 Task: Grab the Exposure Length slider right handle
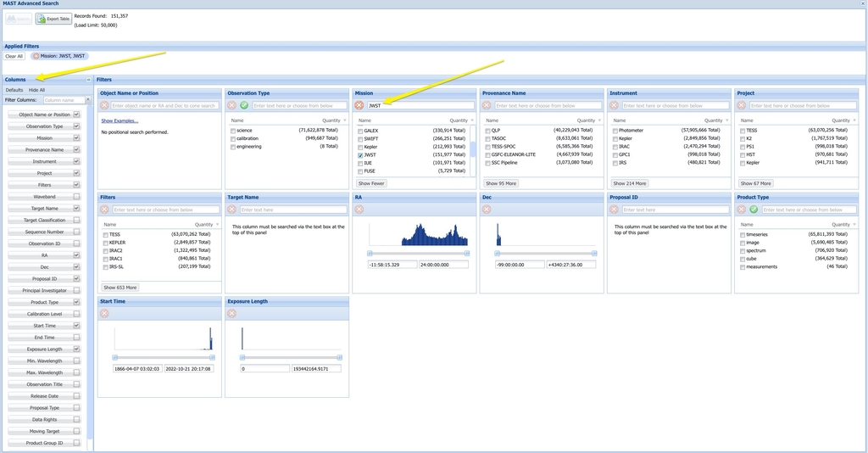(340, 357)
